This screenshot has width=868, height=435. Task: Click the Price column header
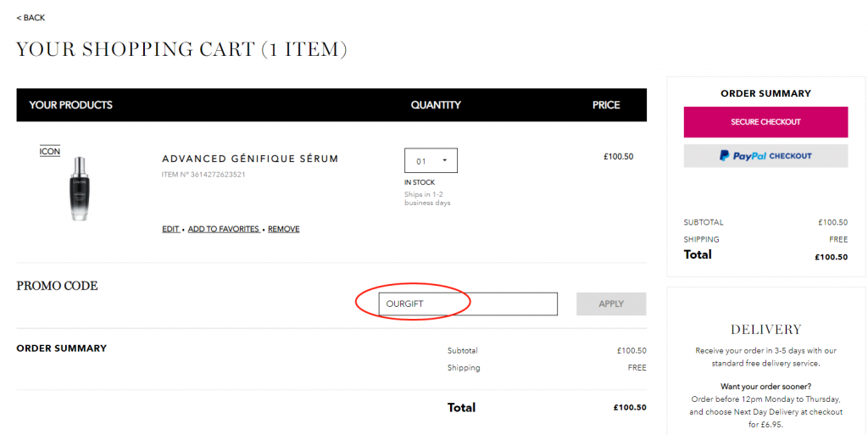(x=606, y=105)
